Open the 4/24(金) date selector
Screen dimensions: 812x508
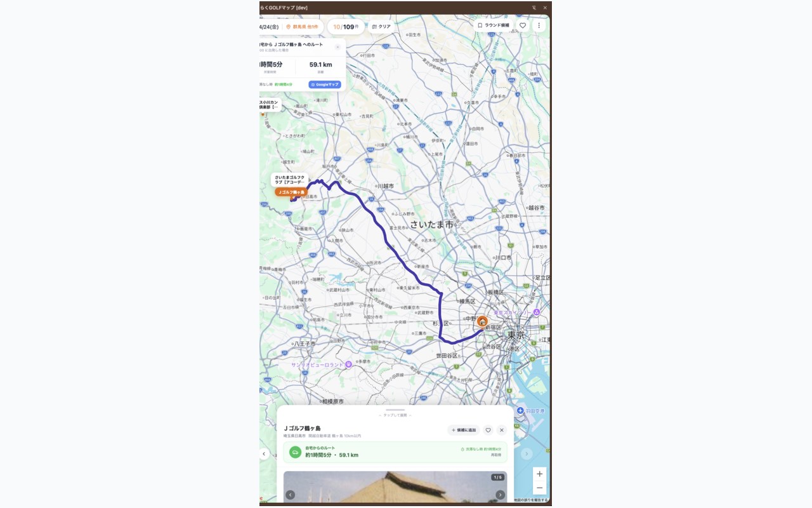click(269, 27)
